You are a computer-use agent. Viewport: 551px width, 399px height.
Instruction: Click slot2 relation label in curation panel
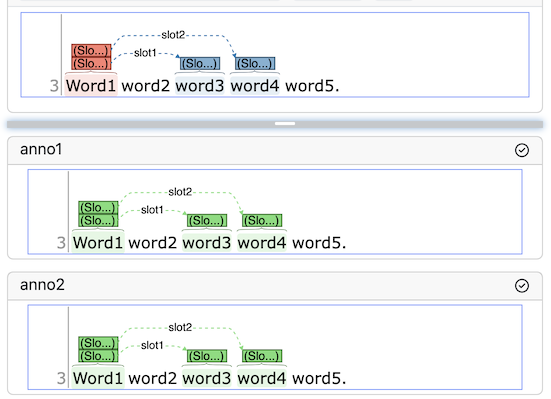tap(173, 35)
